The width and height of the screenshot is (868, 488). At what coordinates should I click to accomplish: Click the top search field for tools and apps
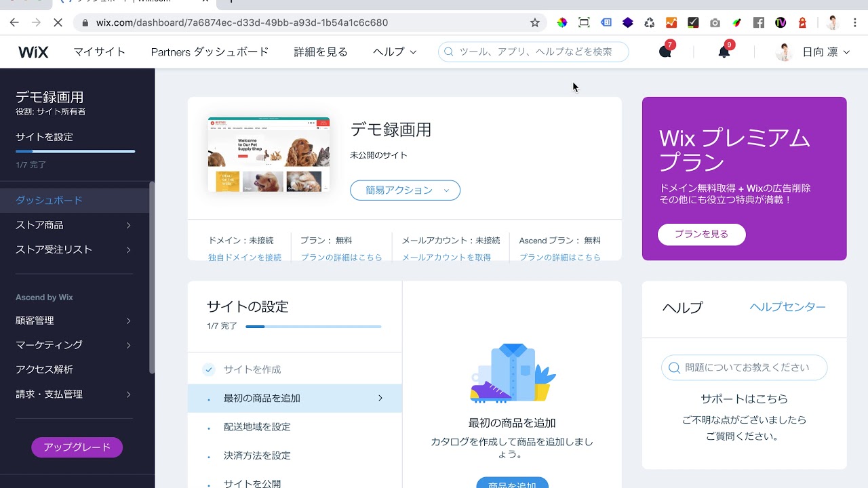[x=533, y=52]
